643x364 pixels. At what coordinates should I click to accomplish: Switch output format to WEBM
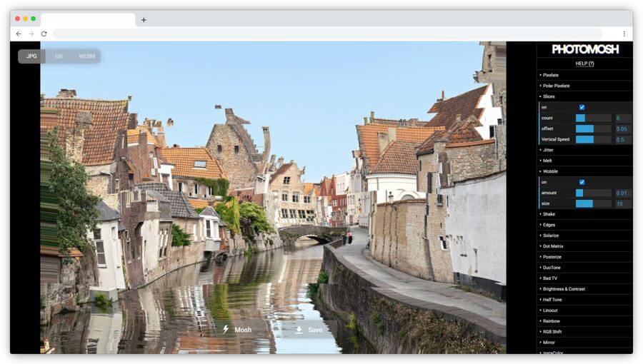tap(86, 56)
